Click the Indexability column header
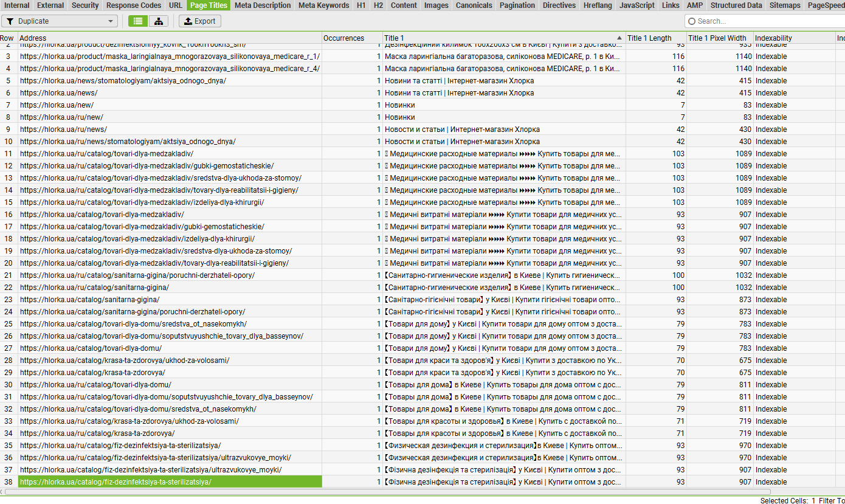 795,38
